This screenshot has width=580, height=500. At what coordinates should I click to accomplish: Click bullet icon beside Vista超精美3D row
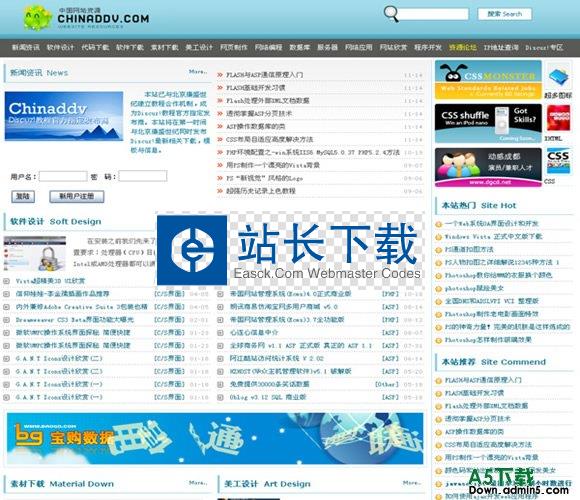tap(6, 281)
